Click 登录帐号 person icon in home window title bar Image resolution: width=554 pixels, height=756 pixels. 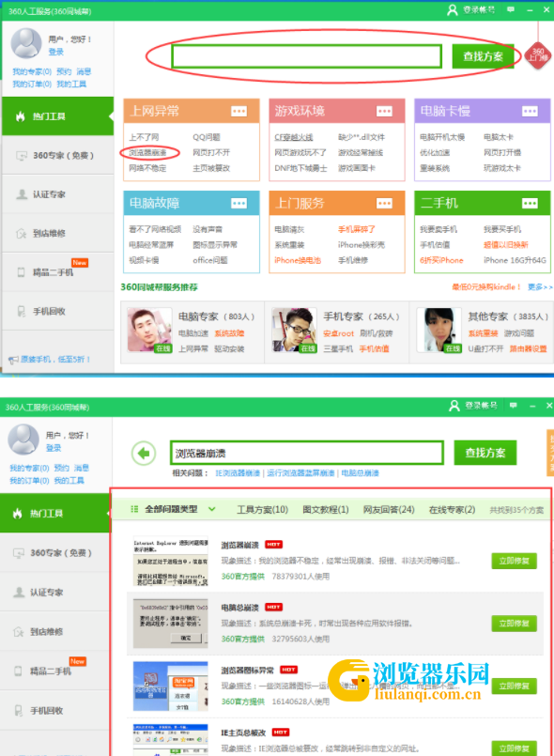(x=453, y=9)
